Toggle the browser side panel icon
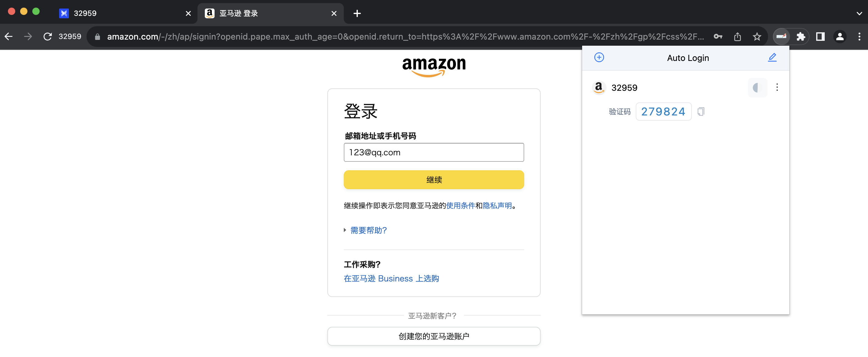868x357 pixels. [x=820, y=36]
